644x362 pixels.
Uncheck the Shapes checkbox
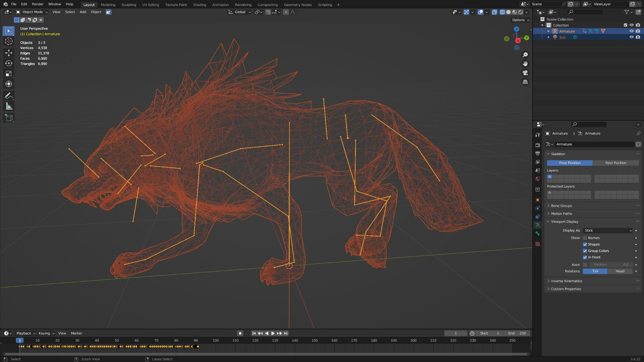(585, 244)
